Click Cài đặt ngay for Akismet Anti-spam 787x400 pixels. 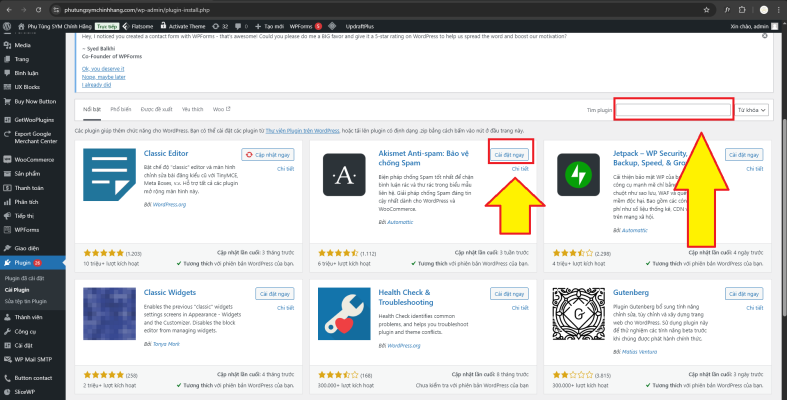510,155
